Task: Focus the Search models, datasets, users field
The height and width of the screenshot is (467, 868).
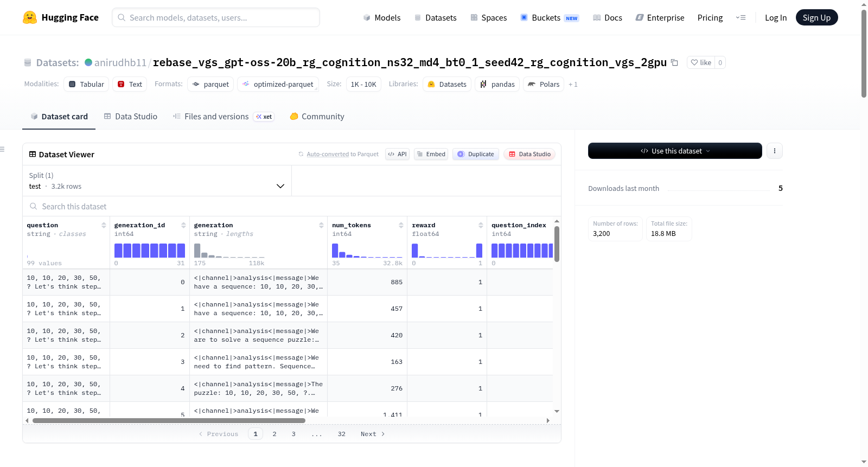Action: (x=216, y=17)
